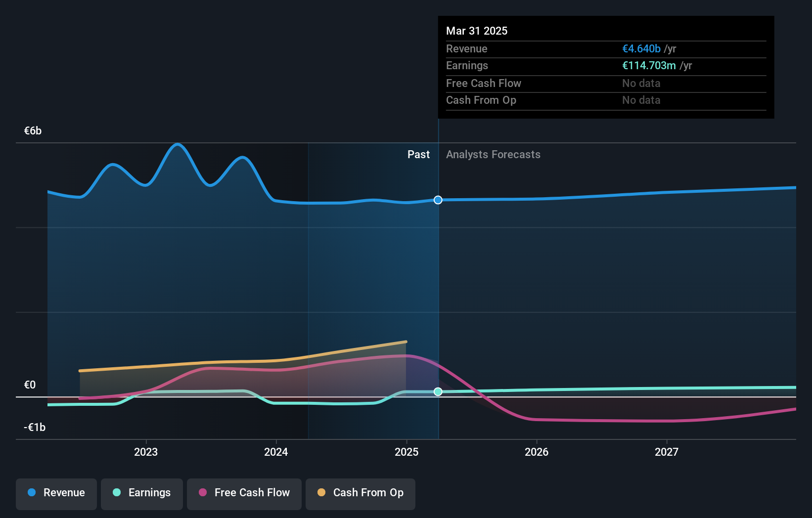812x518 pixels.
Task: Toggle the Cash From Op legend series
Action: (x=361, y=494)
